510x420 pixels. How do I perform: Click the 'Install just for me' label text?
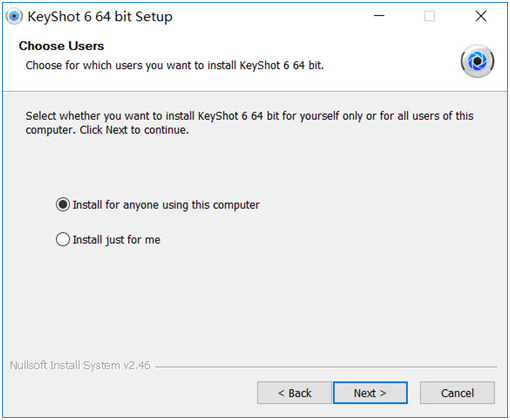[117, 240]
